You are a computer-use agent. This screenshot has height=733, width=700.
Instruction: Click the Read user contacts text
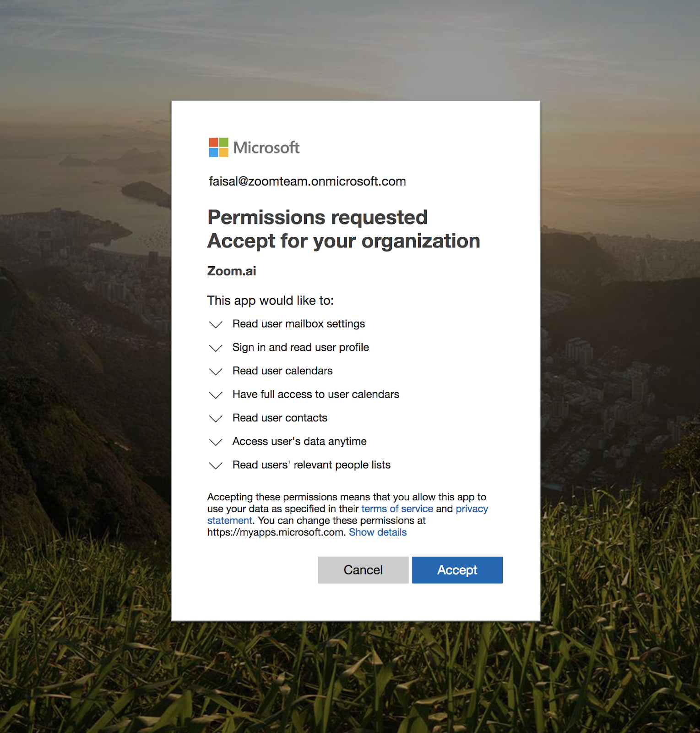280,418
